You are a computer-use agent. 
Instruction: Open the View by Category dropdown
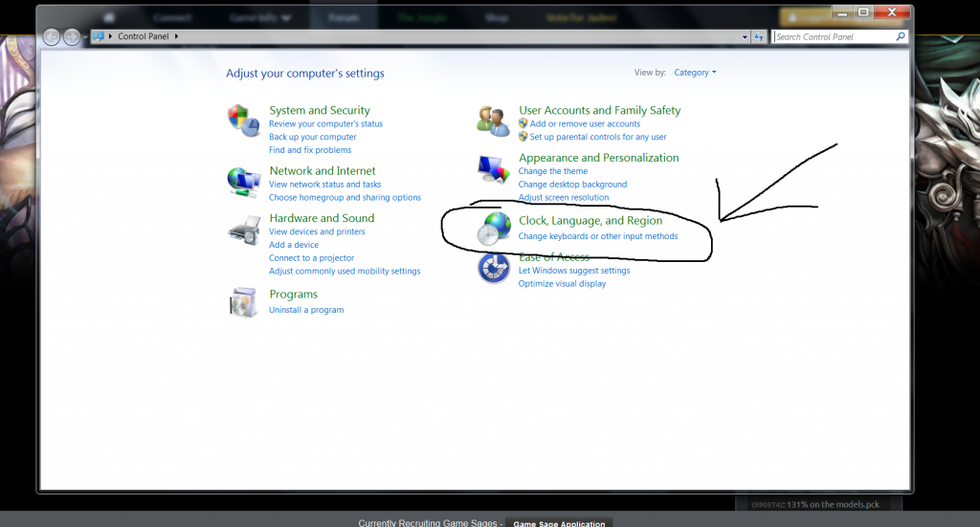coord(695,73)
